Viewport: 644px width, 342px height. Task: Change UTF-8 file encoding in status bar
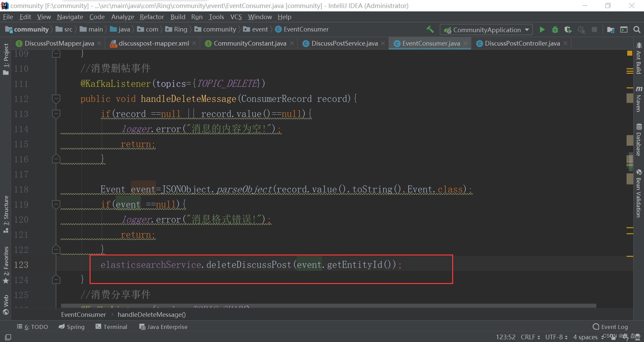556,337
